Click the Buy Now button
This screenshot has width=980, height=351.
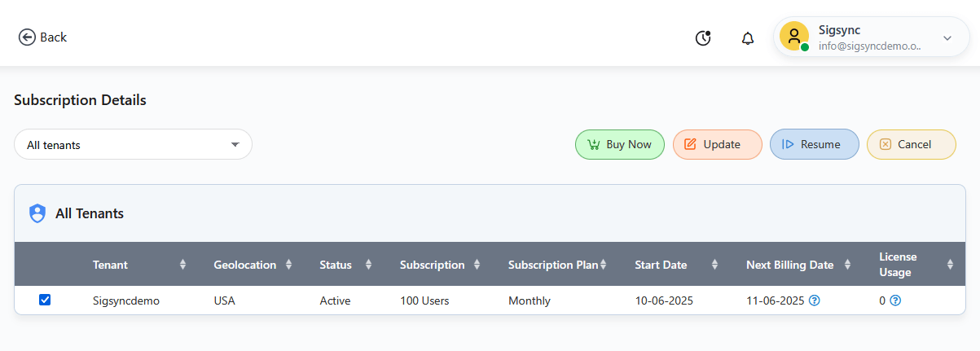pyautogui.click(x=620, y=144)
